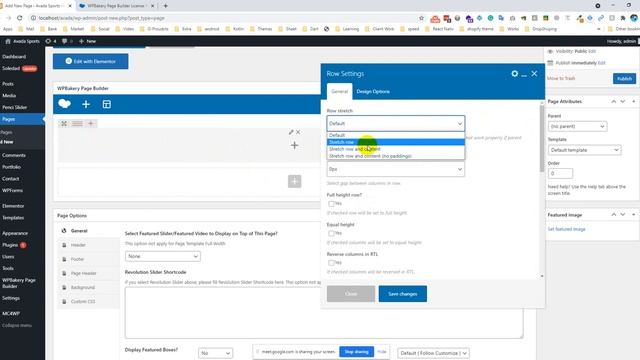Click the row move handle icon
This screenshot has width=640, height=360.
[x=64, y=123]
